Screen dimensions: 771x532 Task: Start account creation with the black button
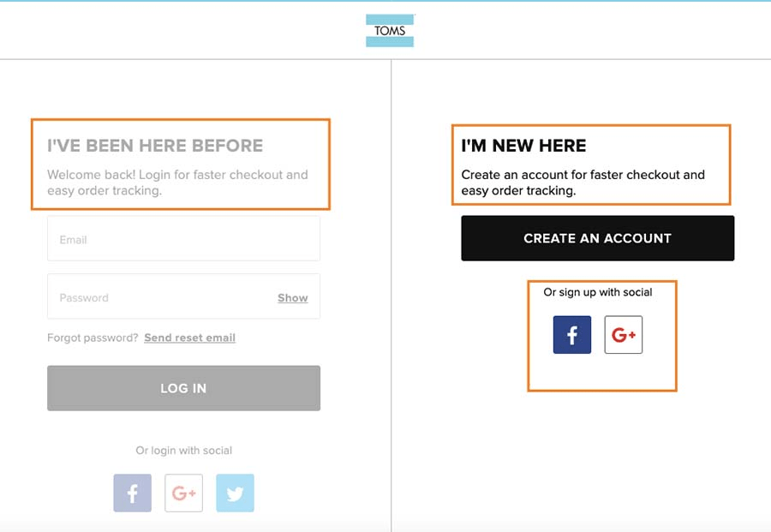tap(598, 238)
